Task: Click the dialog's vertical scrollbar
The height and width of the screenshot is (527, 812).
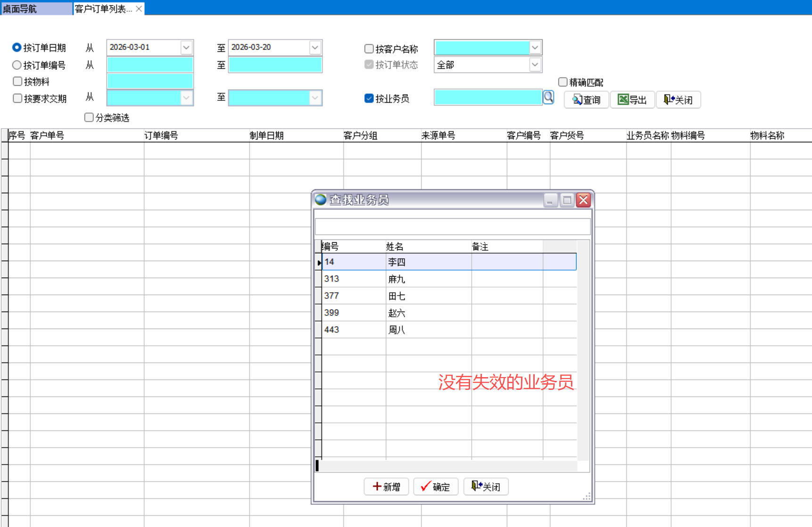Action: pos(583,349)
